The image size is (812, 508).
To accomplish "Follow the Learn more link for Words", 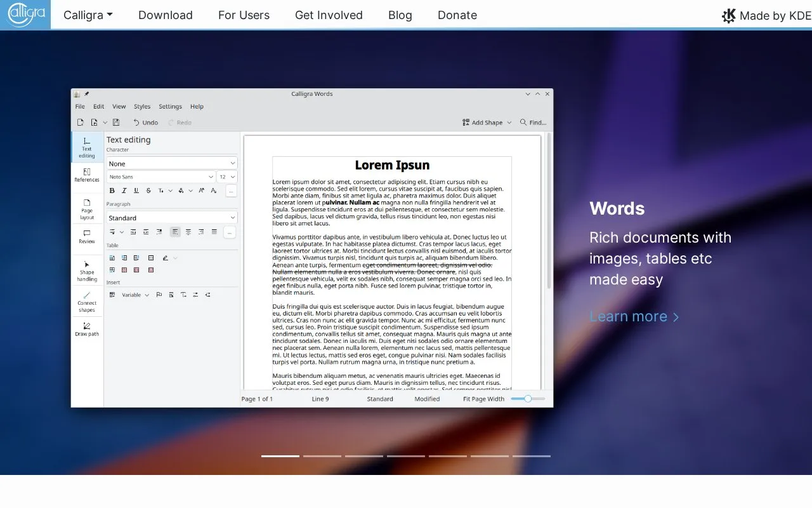I will pyautogui.click(x=634, y=316).
